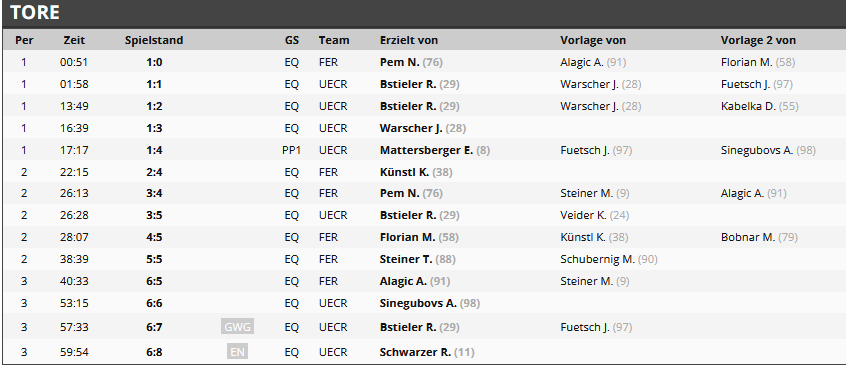846x365 pixels.
Task: Click the GWG badge on the 6:7 goal
Action: pos(237,327)
